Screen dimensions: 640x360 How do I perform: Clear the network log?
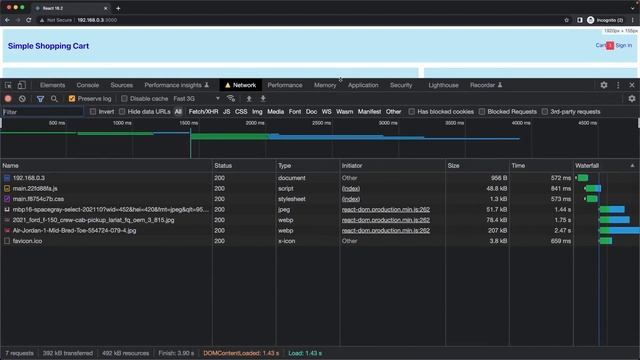[x=22, y=99]
